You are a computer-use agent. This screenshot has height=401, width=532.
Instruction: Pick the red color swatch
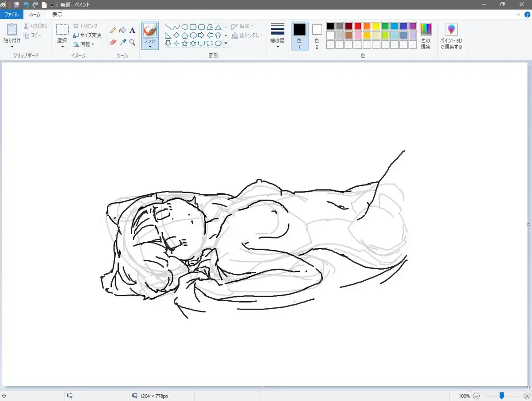[358, 26]
